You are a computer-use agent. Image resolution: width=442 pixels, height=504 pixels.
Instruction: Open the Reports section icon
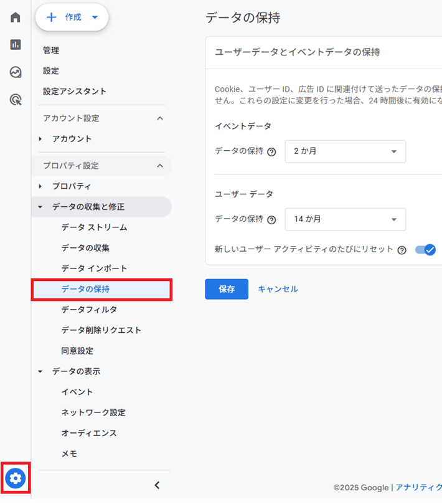coord(15,45)
